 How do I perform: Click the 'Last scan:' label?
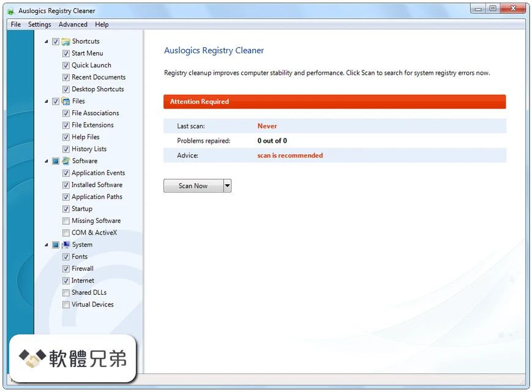coord(190,126)
